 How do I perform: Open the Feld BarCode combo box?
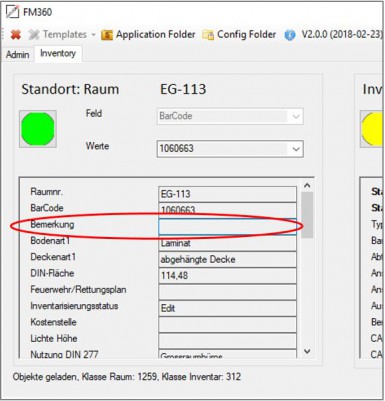[x=230, y=116]
